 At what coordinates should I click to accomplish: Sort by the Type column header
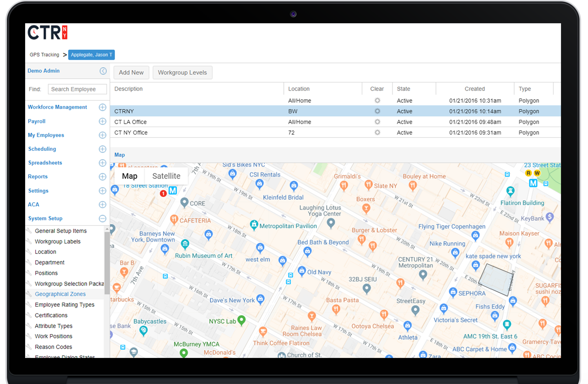(x=525, y=89)
